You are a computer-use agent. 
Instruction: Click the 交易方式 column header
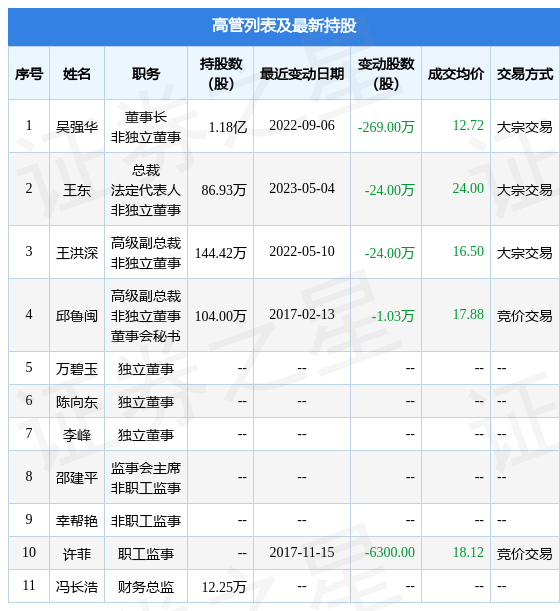pyautogui.click(x=525, y=74)
